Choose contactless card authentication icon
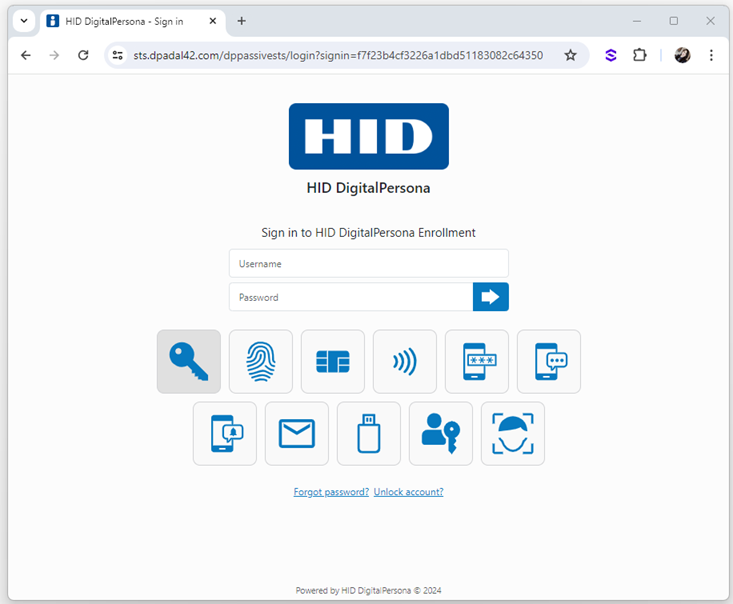Viewport: 733px width, 604px height. pos(405,362)
